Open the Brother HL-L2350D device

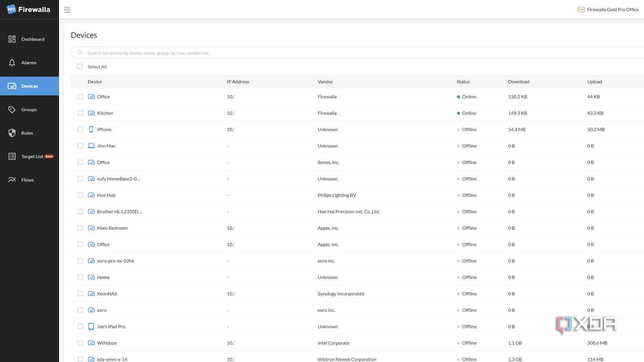click(x=119, y=212)
